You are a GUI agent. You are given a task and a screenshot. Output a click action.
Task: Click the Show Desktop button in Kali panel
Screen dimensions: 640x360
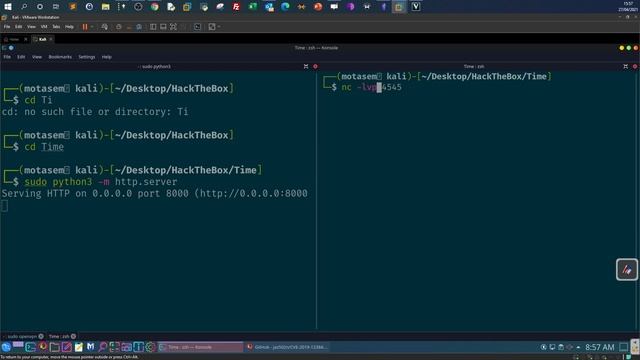tap(623, 347)
